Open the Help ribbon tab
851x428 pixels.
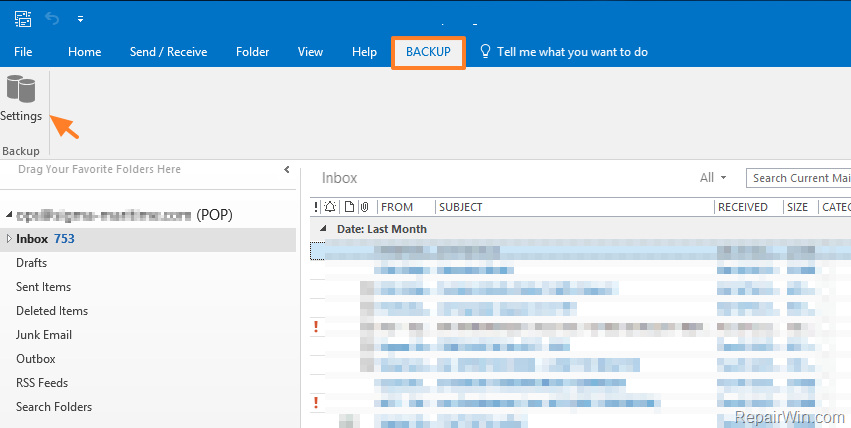(x=364, y=52)
